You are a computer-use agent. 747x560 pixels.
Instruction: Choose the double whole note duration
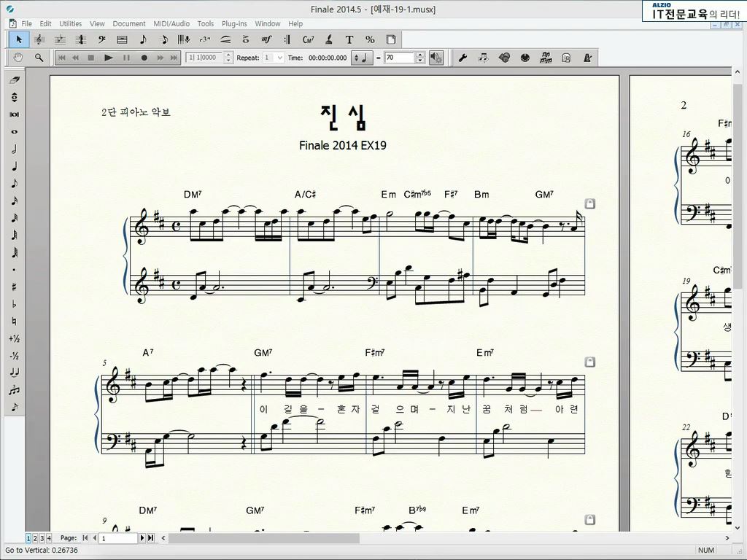pos(15,114)
